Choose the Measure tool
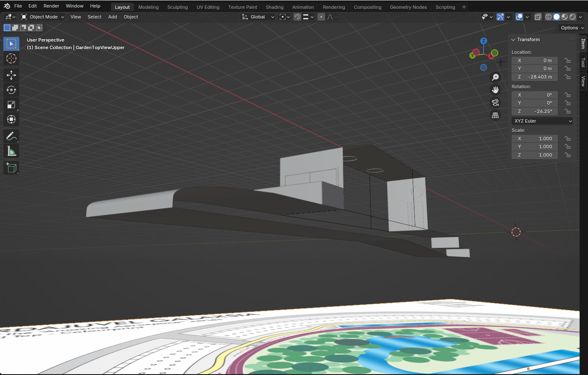The image size is (588, 375). click(11, 151)
